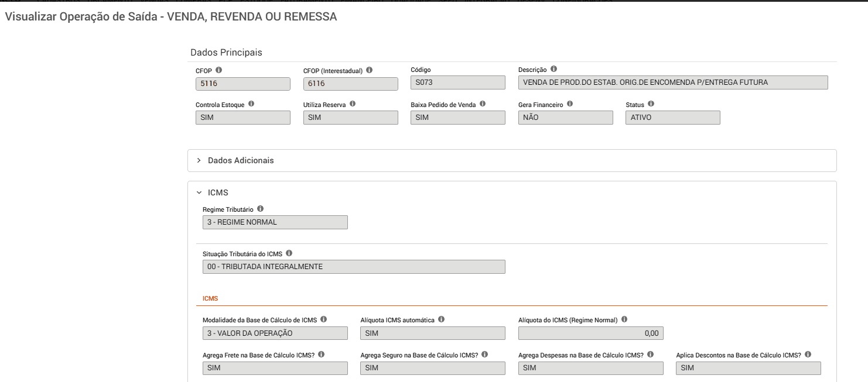Click info icon next to Gera Financeiro
Viewport: 868px width, 382px height.
click(x=570, y=104)
